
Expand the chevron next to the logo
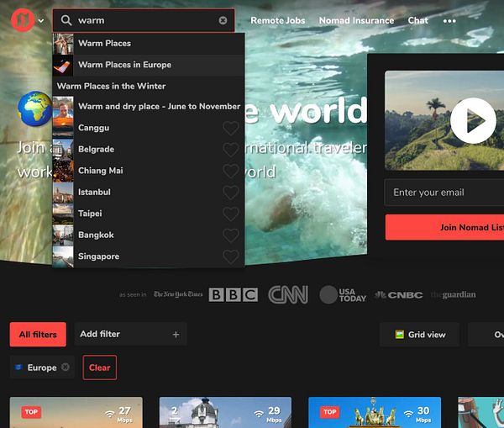click(x=41, y=21)
